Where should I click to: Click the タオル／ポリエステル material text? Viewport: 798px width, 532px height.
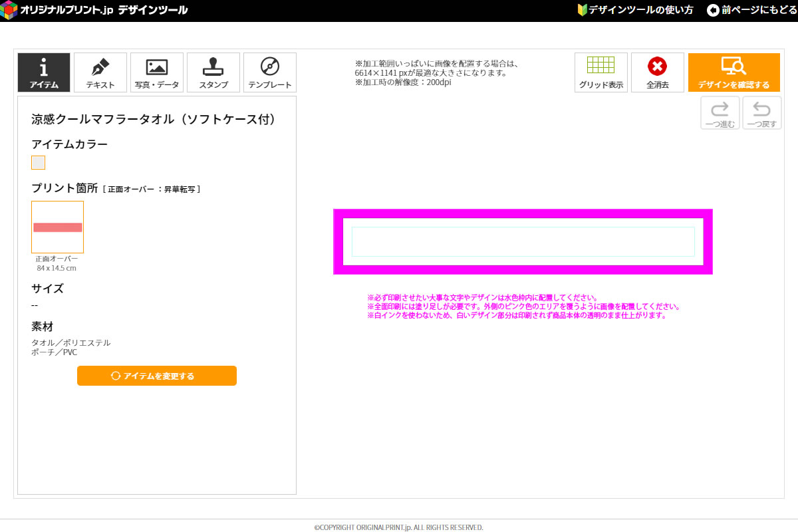click(x=71, y=343)
